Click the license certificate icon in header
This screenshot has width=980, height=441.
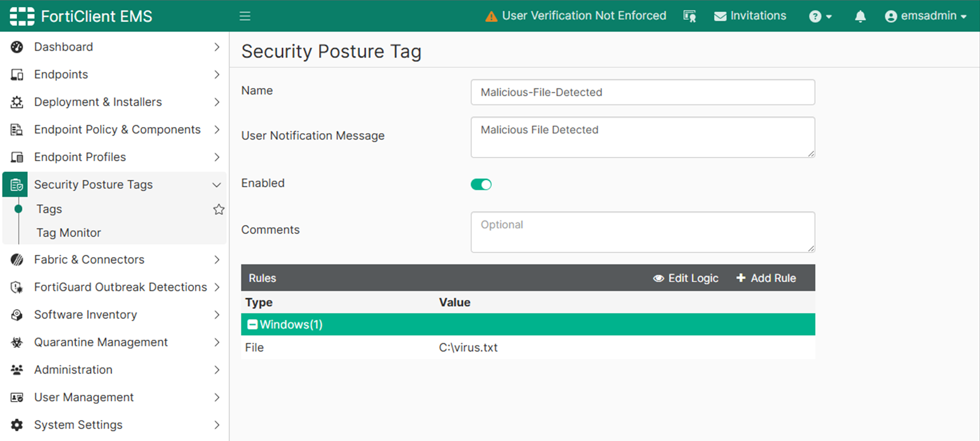click(690, 17)
